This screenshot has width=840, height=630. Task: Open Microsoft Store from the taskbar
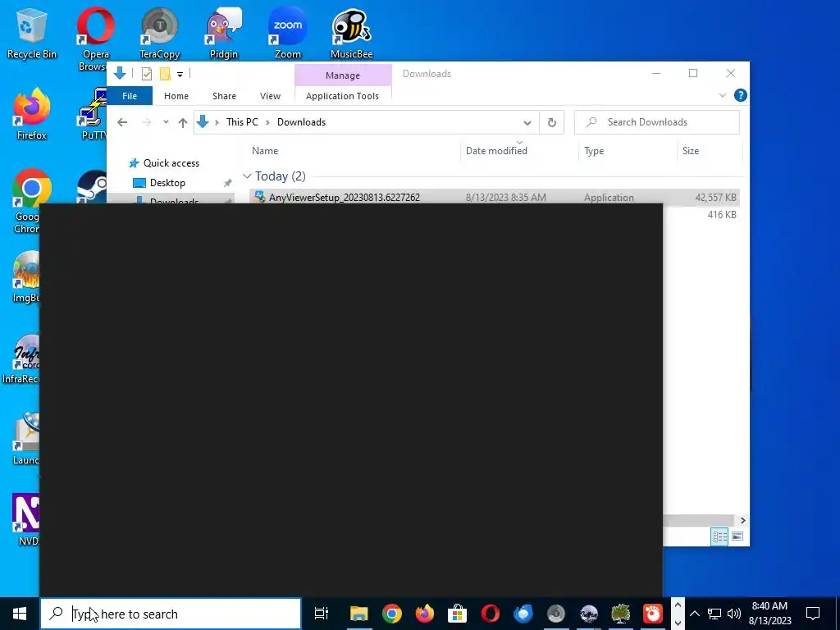coord(458,614)
